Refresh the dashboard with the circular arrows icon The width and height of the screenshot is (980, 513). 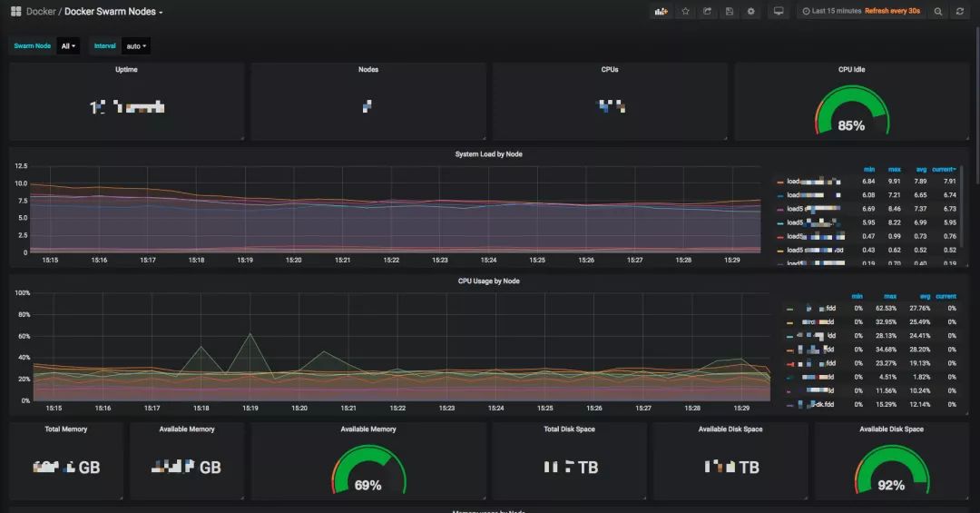click(960, 11)
